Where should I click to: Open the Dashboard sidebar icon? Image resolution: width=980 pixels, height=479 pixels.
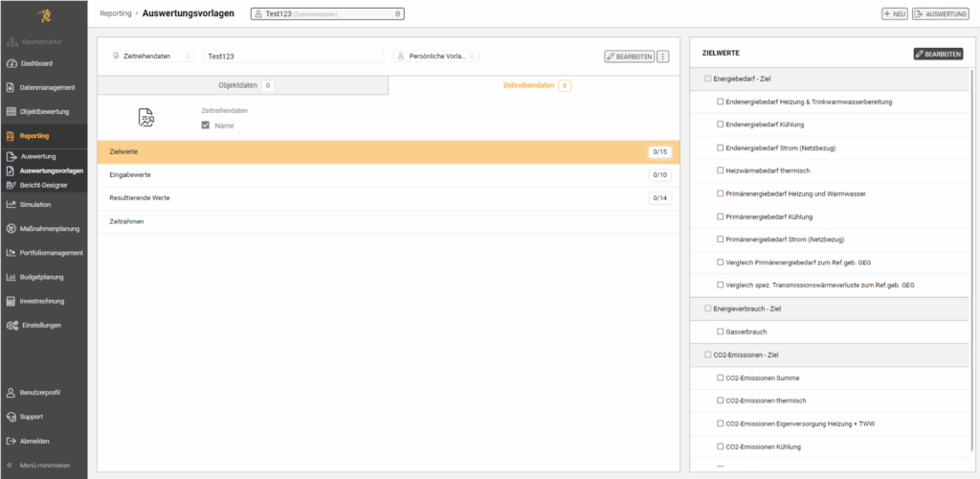click(11, 63)
